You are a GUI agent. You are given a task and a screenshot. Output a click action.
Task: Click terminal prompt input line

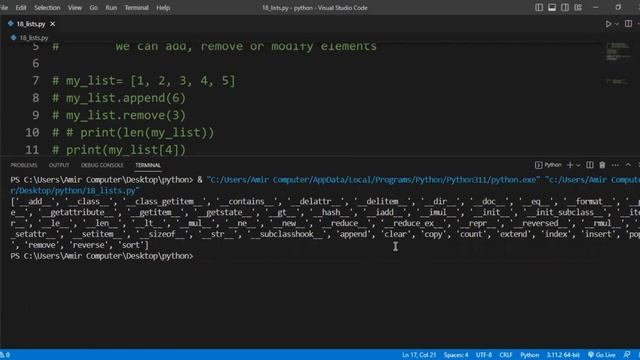pyautogui.click(x=102, y=256)
